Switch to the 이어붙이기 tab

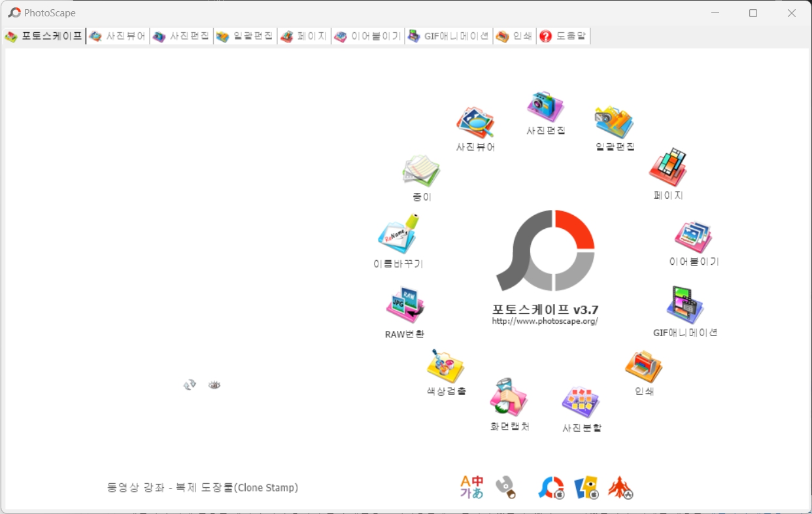click(367, 36)
